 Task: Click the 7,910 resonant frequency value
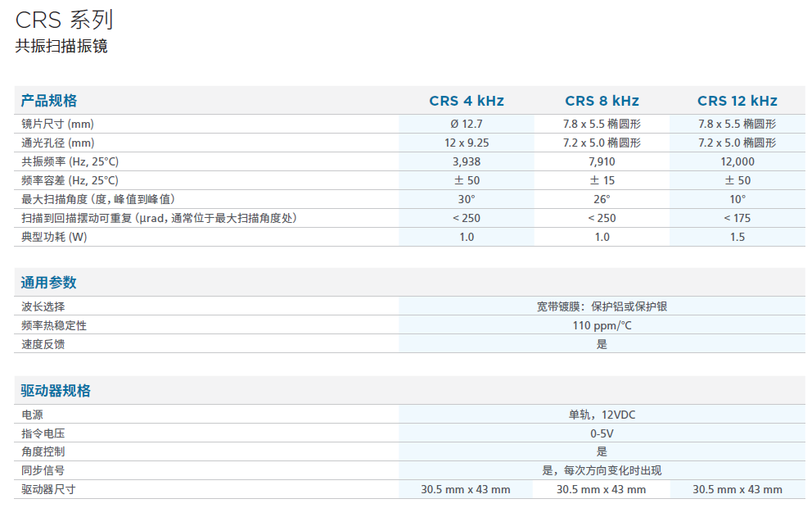[x=602, y=161]
